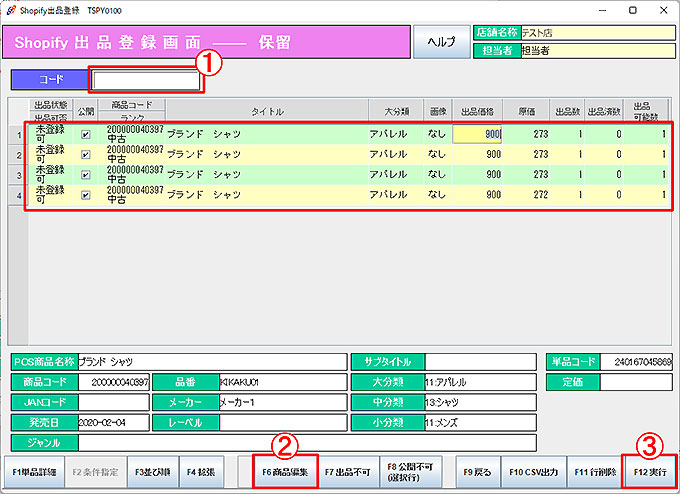The image size is (680, 494).
Task: Click the 定価 field
Action: click(636, 382)
